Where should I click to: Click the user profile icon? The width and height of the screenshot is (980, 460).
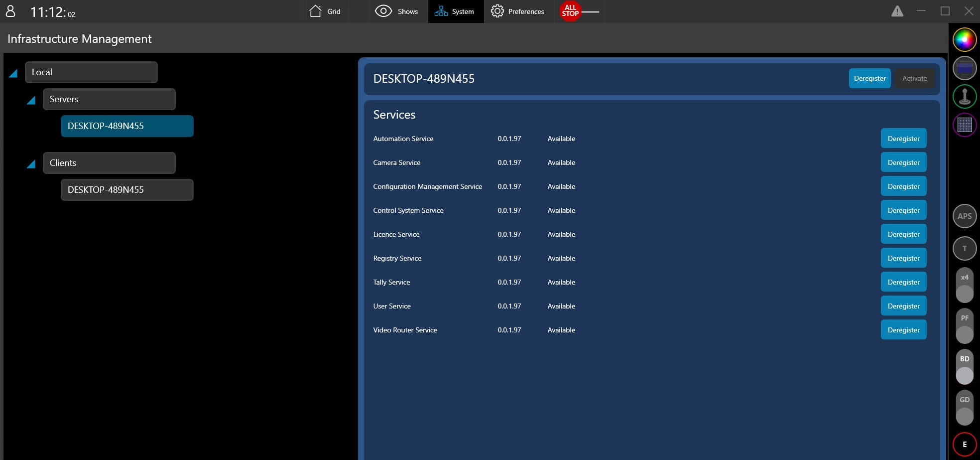(10, 11)
